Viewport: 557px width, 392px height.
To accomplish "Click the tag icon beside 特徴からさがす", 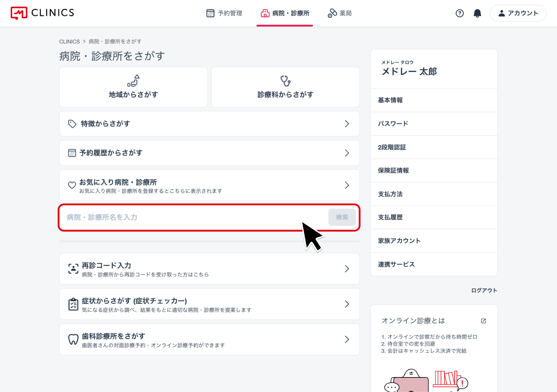I will pyautogui.click(x=72, y=124).
